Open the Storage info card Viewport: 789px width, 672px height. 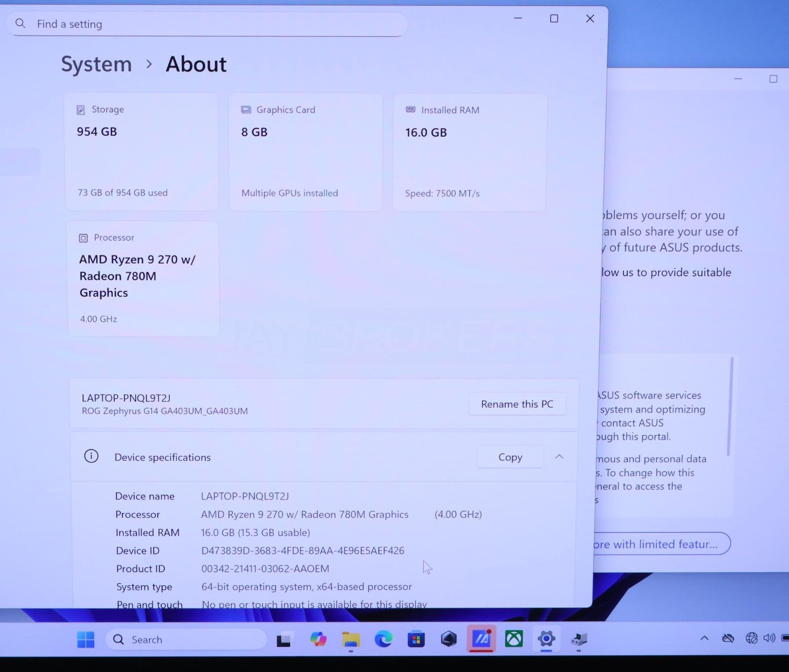(142, 151)
